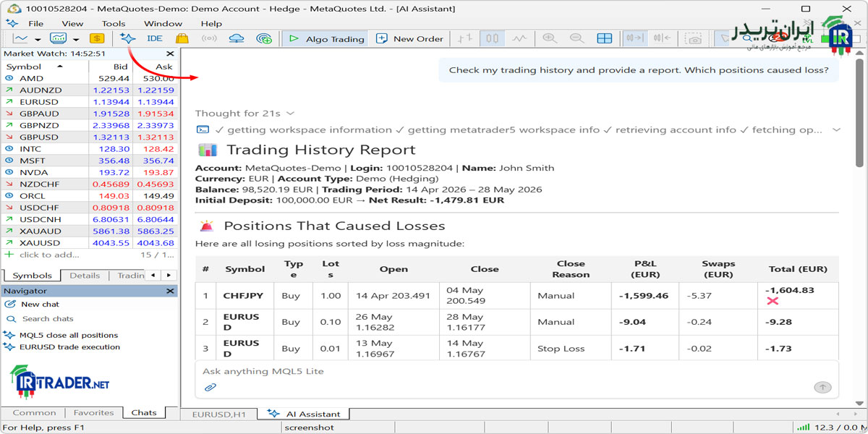Screen dimensions: 868x434
Task: Select the NVDA symbol row
Action: pyautogui.click(x=89, y=172)
